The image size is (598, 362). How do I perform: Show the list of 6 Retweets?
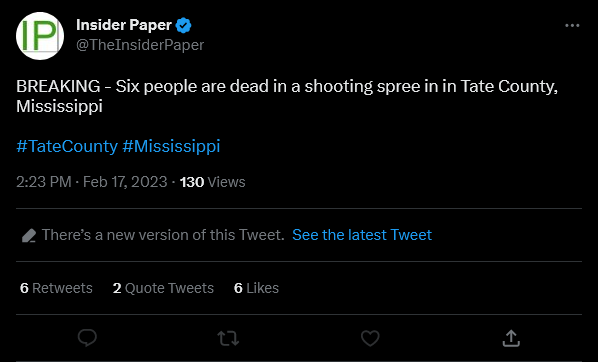pyautogui.click(x=56, y=288)
